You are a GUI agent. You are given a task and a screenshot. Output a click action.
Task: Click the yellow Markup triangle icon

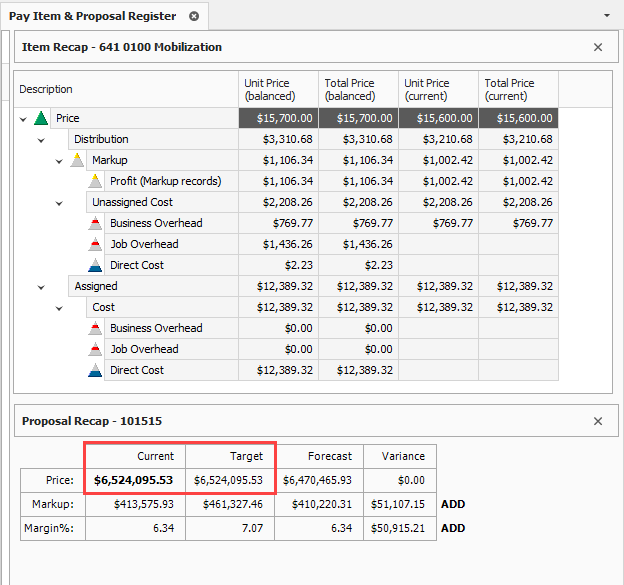click(x=77, y=160)
